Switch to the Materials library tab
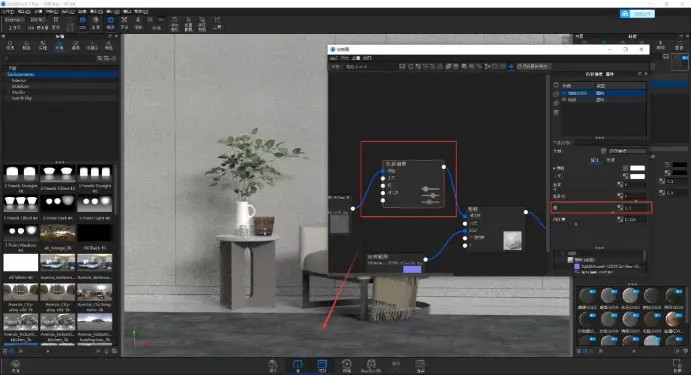Image resolution: width=692 pixels, height=375 pixels. point(10,45)
